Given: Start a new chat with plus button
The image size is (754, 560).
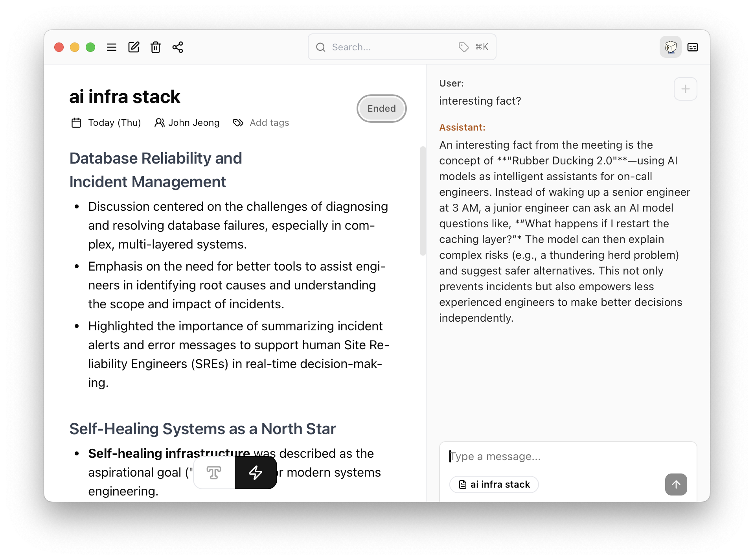Looking at the screenshot, I should point(685,89).
